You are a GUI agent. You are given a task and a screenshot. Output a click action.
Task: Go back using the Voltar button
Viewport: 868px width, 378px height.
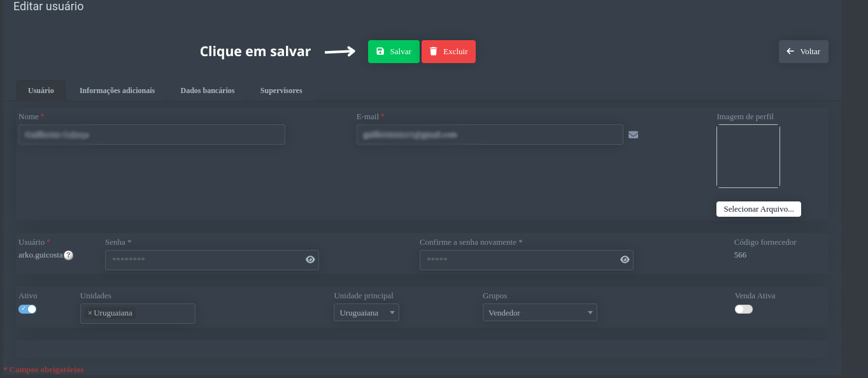(x=803, y=52)
